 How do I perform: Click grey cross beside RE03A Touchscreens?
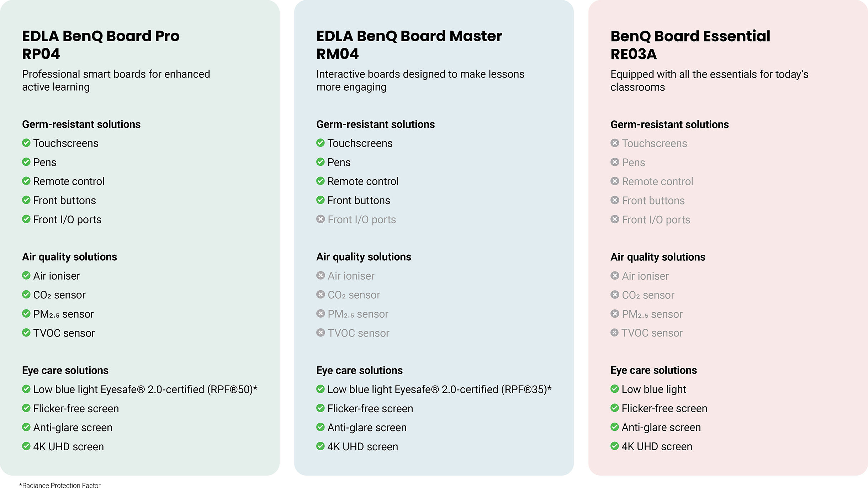coord(615,143)
